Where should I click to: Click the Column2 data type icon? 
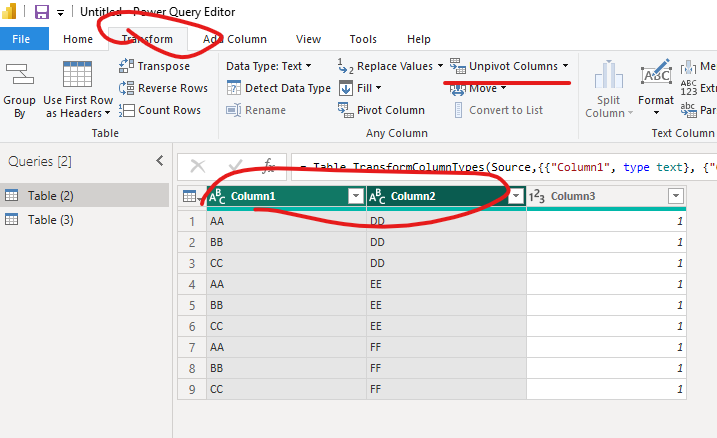[377, 197]
